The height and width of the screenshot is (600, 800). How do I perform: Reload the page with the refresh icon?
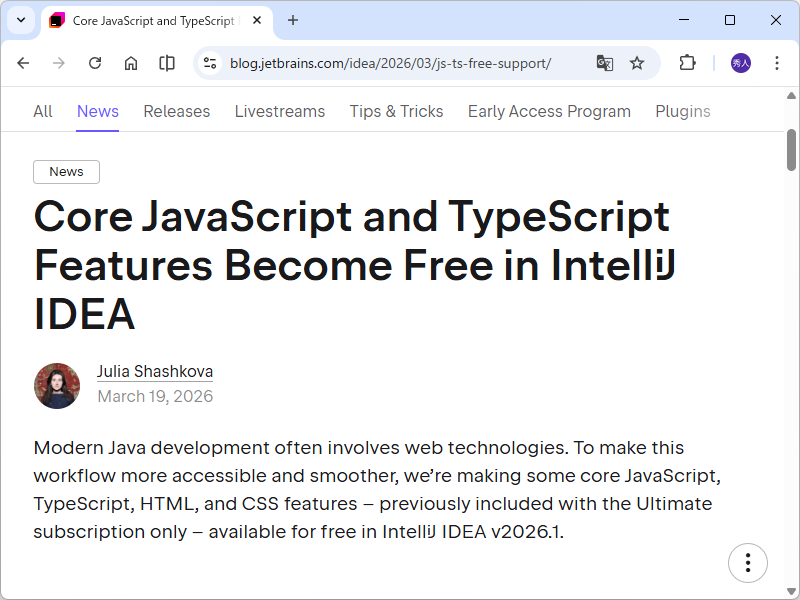coord(95,63)
